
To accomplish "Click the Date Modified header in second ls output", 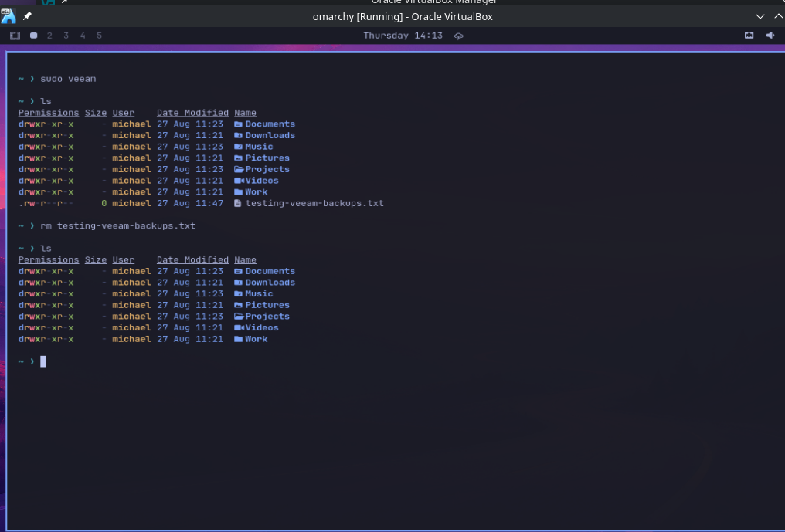I will [x=192, y=259].
